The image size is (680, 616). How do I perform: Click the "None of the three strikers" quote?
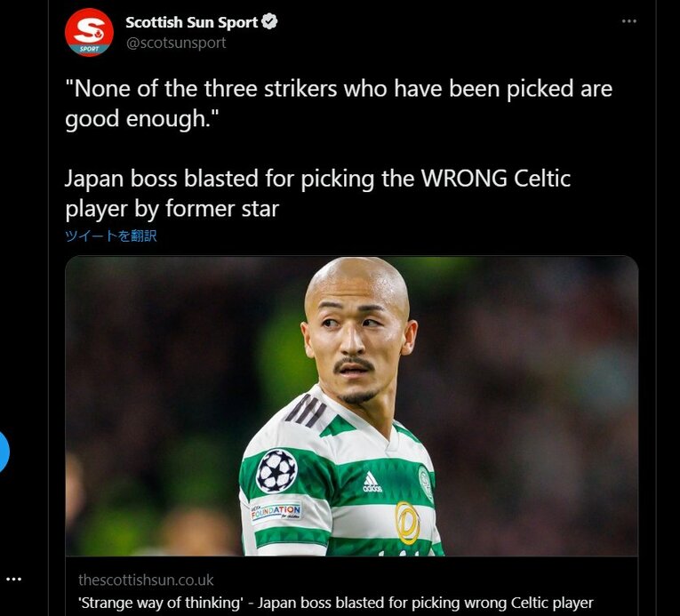click(x=339, y=103)
